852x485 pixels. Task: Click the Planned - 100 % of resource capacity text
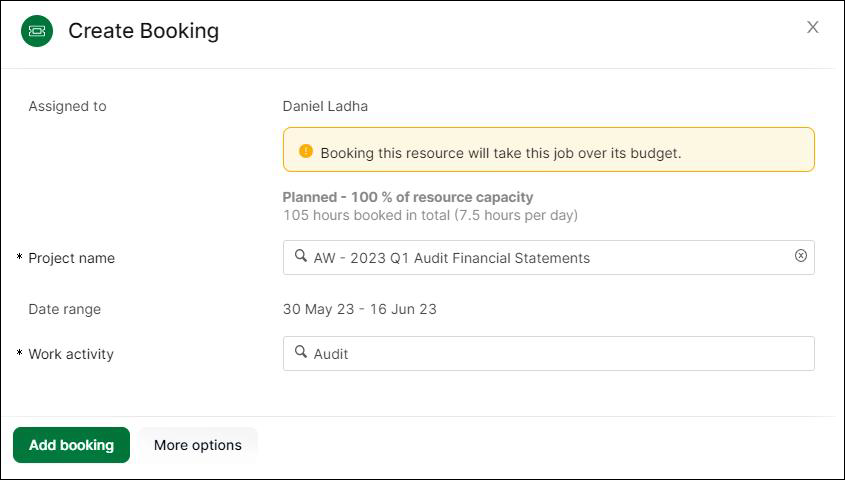408,197
